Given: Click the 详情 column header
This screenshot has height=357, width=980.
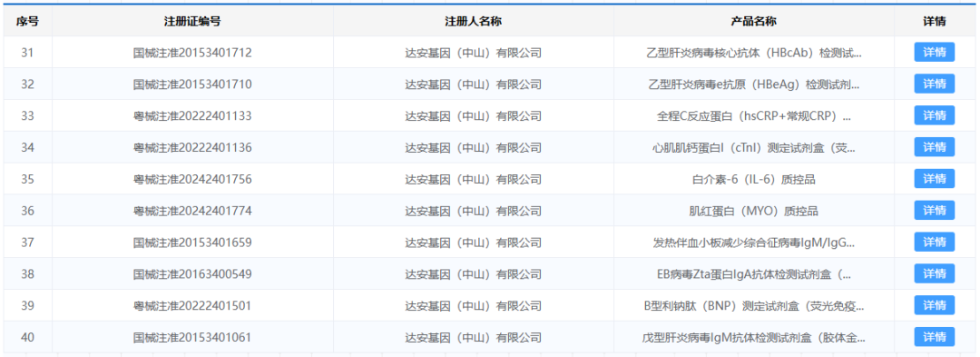Looking at the screenshot, I should [935, 21].
